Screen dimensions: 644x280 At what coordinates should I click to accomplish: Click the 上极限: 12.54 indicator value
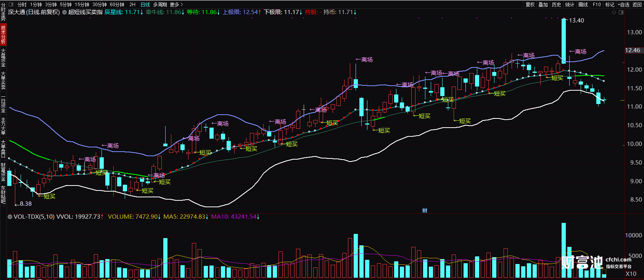point(242,12)
